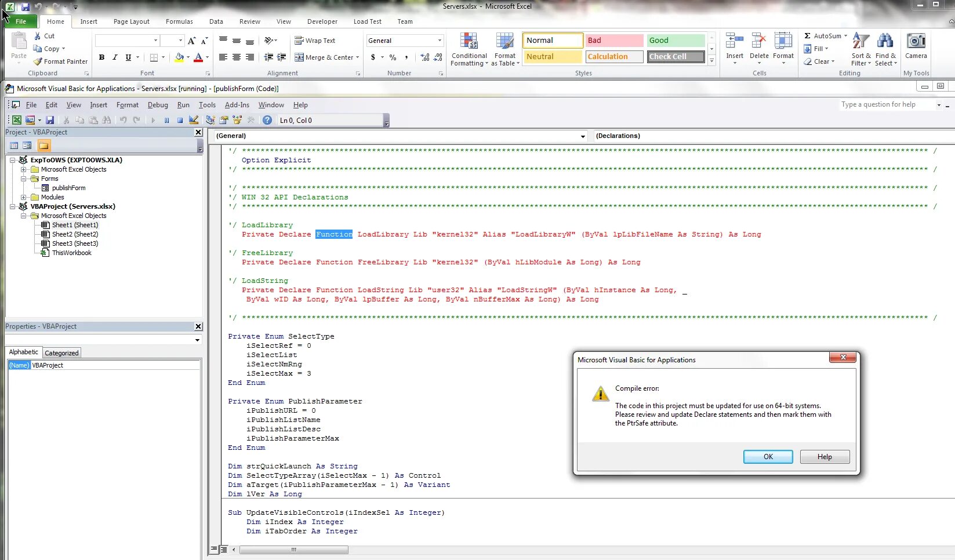
Task: Switch to Categorized properties tab
Action: (x=61, y=353)
